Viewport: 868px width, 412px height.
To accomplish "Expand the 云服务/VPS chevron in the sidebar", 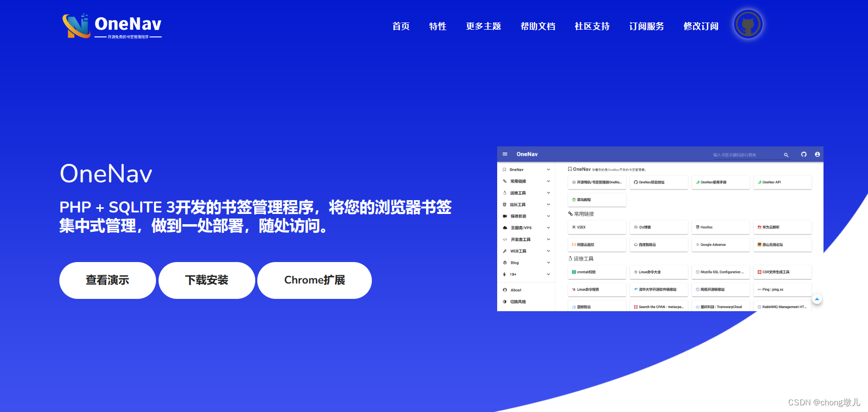I will pyautogui.click(x=548, y=228).
